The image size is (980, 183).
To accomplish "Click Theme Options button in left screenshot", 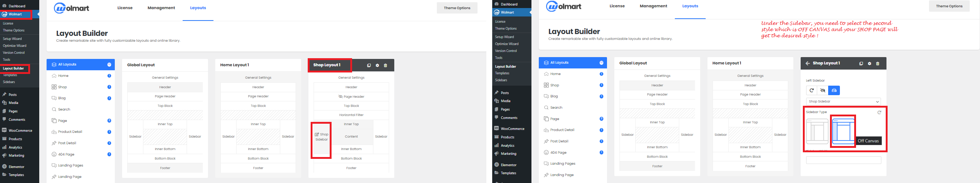I will point(457,8).
